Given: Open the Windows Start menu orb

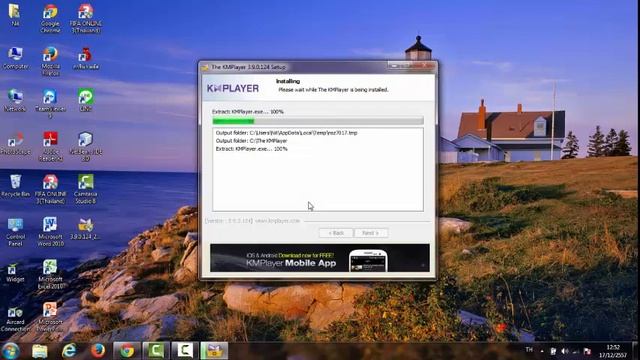Looking at the screenshot, I should click(x=10, y=351).
